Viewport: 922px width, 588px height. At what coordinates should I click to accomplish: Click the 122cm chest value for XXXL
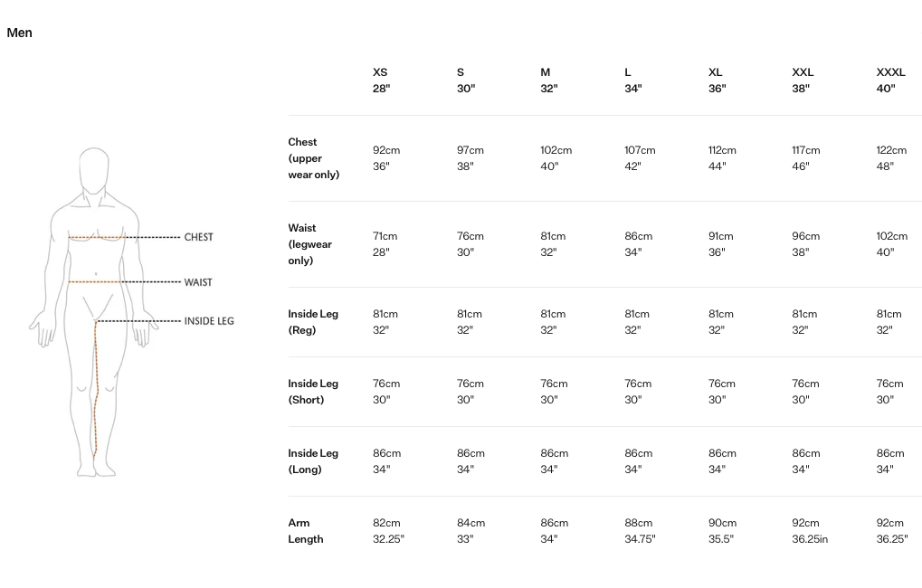click(x=891, y=150)
